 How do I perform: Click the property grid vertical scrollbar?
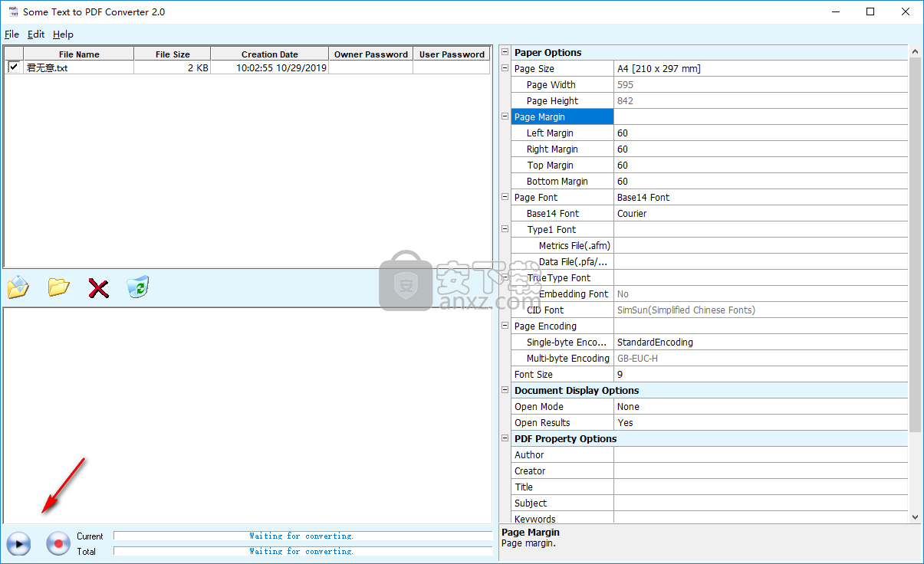click(915, 245)
